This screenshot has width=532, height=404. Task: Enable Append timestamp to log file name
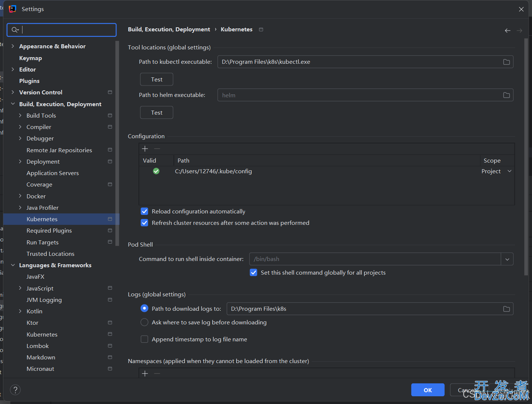144,339
